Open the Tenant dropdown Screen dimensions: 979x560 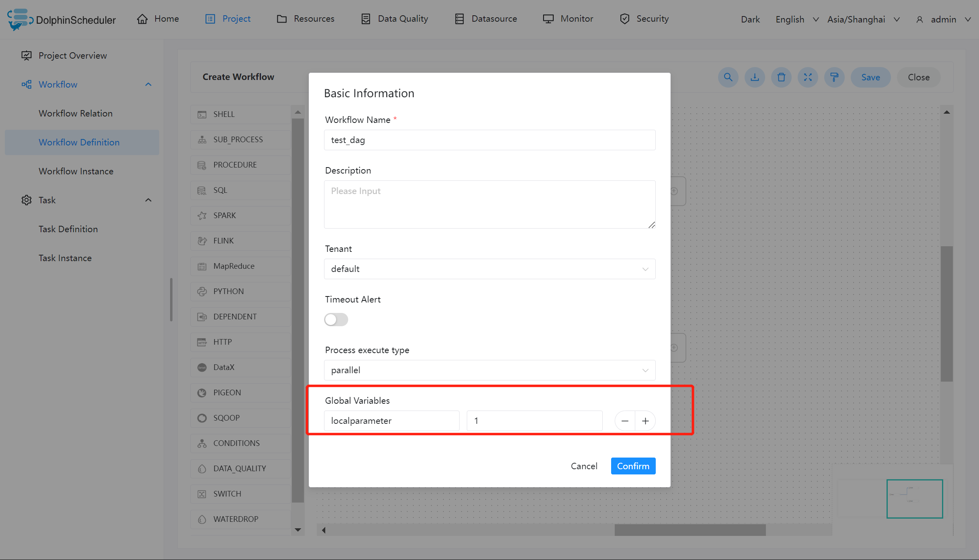coord(489,269)
